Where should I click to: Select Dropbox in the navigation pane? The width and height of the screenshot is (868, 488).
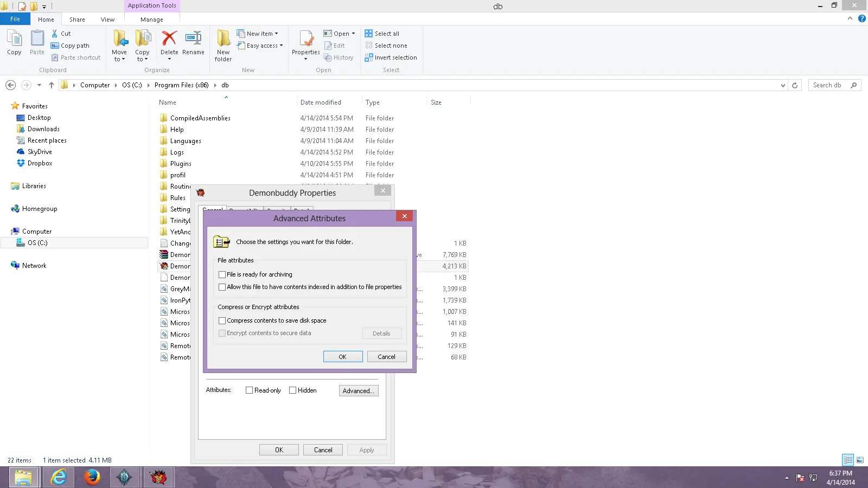pos(40,163)
